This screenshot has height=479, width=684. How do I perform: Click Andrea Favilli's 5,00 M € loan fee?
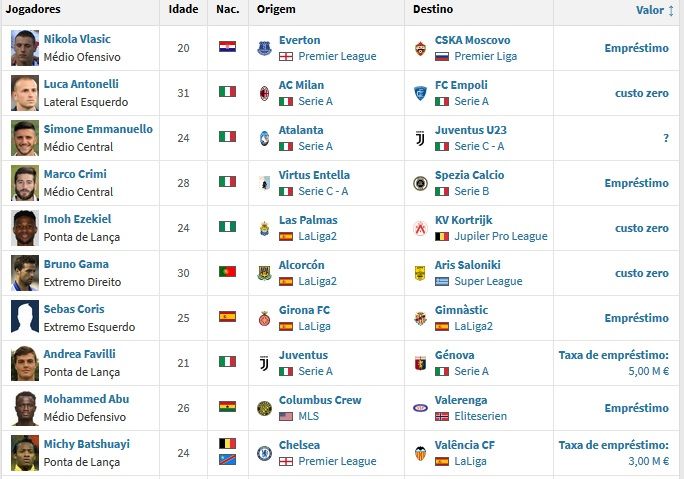[649, 371]
